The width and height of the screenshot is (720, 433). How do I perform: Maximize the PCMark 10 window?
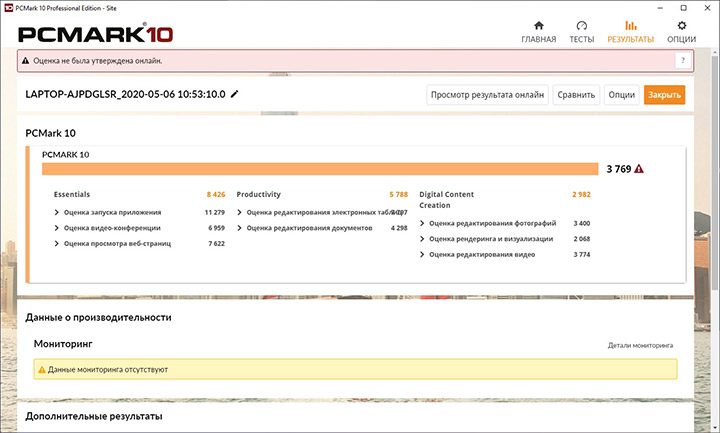(684, 8)
